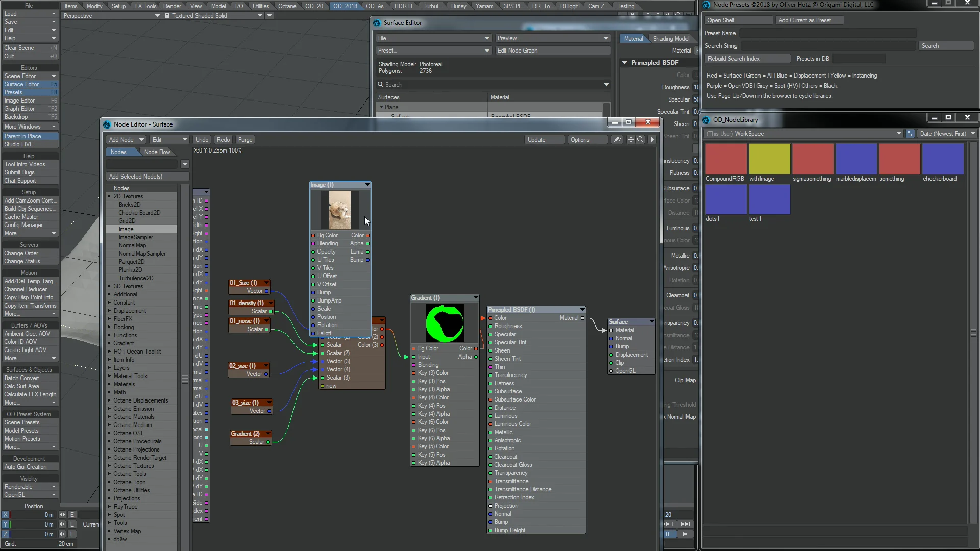Click the E envelope button for Y position
The width and height of the screenshot is (980, 551).
[x=72, y=524]
